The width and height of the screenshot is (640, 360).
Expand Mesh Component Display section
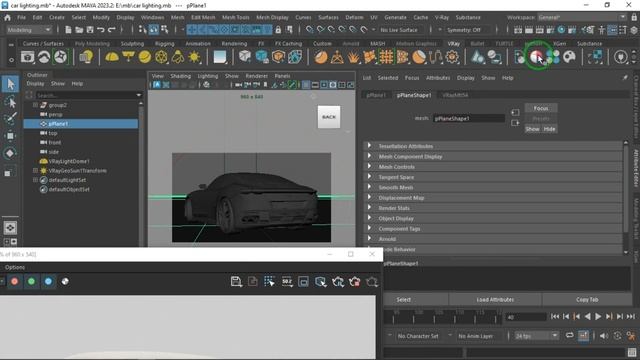[x=369, y=156]
